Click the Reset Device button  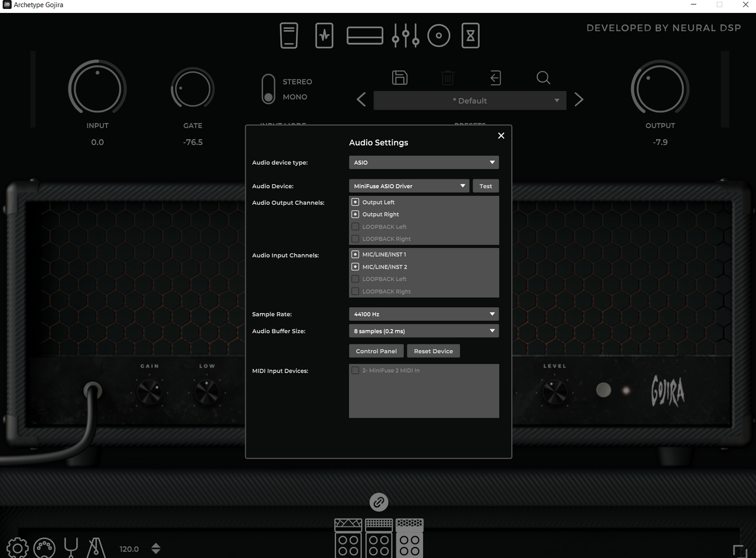pyautogui.click(x=433, y=351)
